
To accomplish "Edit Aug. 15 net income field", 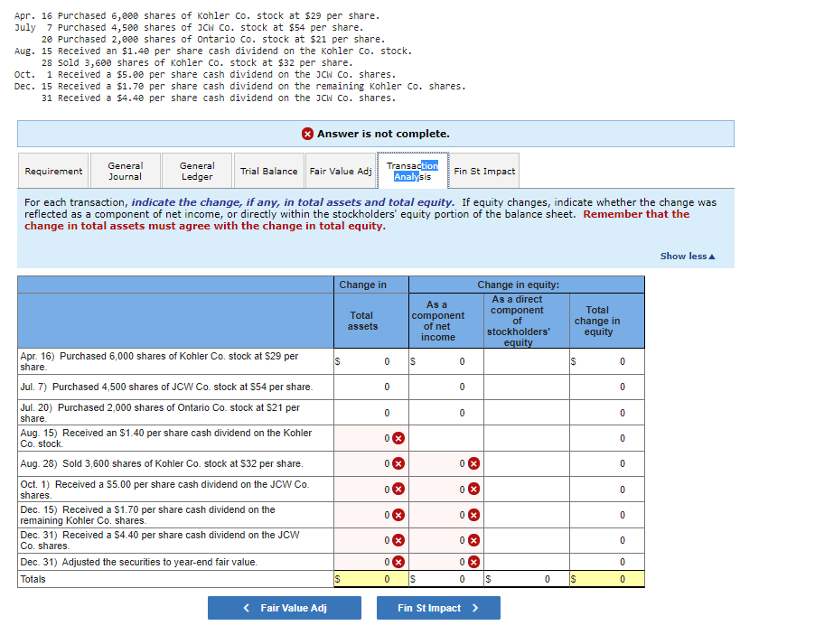I will tap(446, 438).
